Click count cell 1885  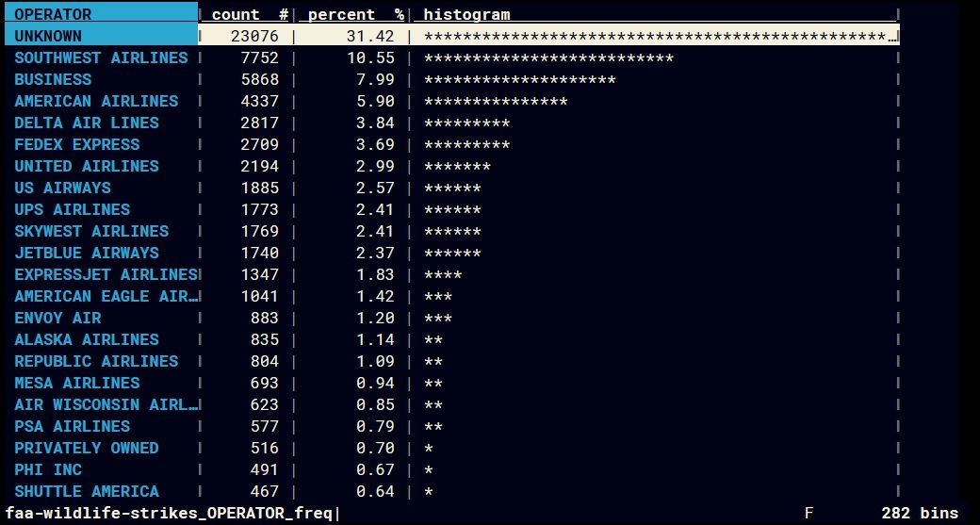(259, 188)
